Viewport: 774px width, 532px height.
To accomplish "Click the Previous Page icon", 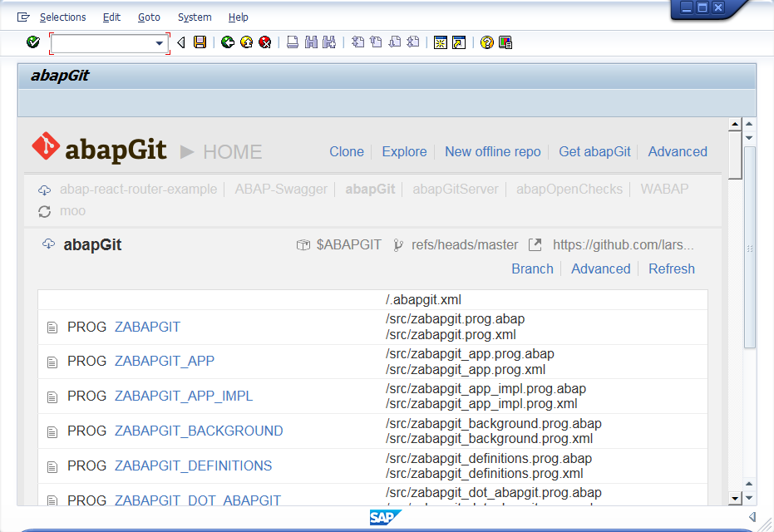I will (x=376, y=42).
